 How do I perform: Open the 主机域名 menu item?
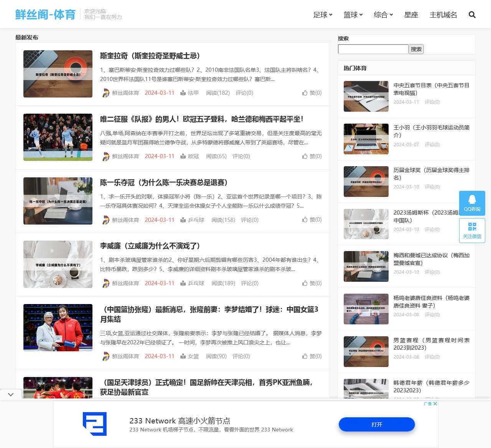coord(443,15)
